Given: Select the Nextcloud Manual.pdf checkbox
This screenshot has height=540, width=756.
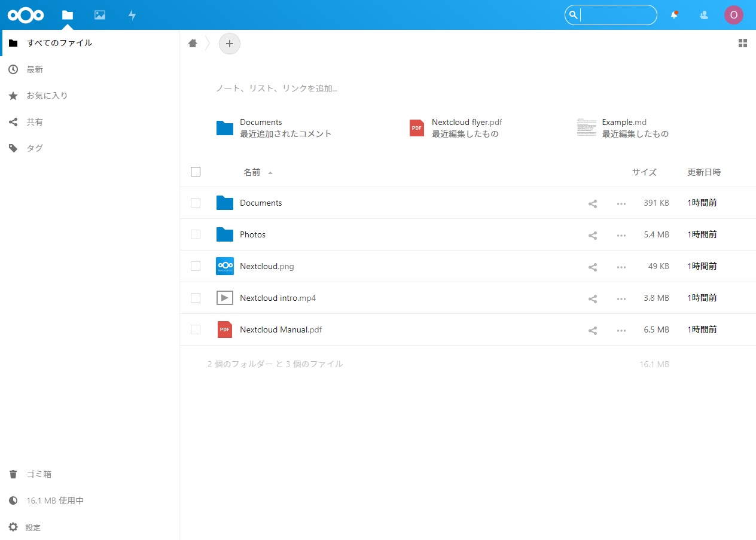Looking at the screenshot, I should coord(196,330).
